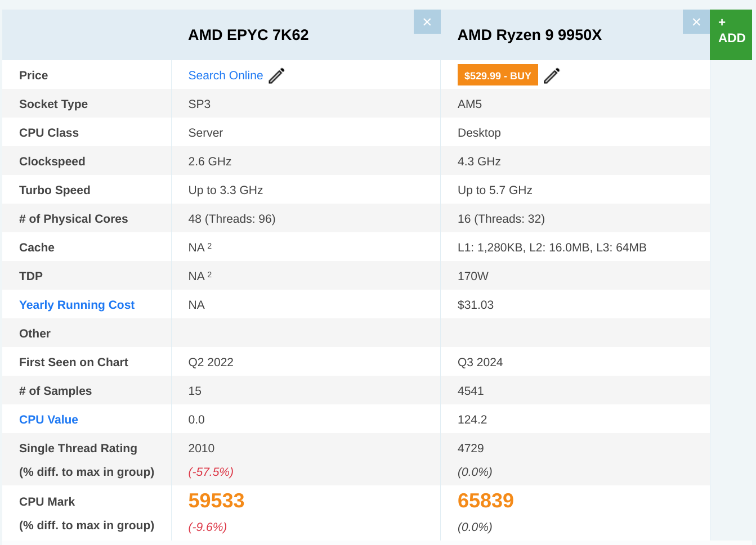Select the AMD EPYC 7K62 heading
This screenshot has width=756, height=545.
click(248, 35)
